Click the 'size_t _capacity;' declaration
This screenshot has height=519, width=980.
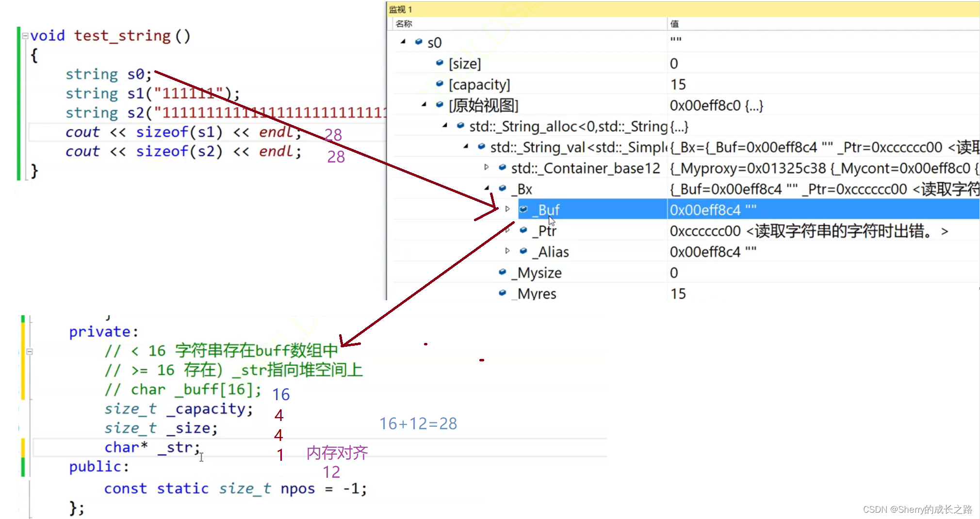(x=179, y=409)
